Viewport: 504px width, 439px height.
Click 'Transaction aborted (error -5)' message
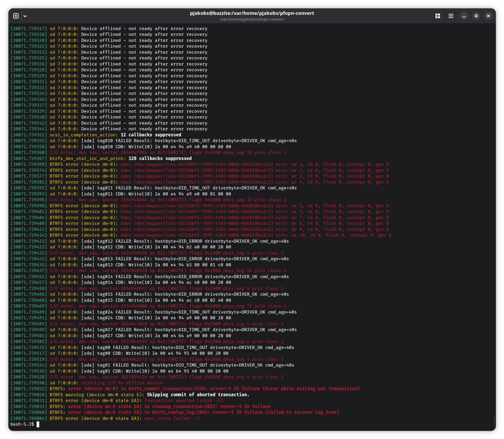pyautogui.click(x=184, y=401)
